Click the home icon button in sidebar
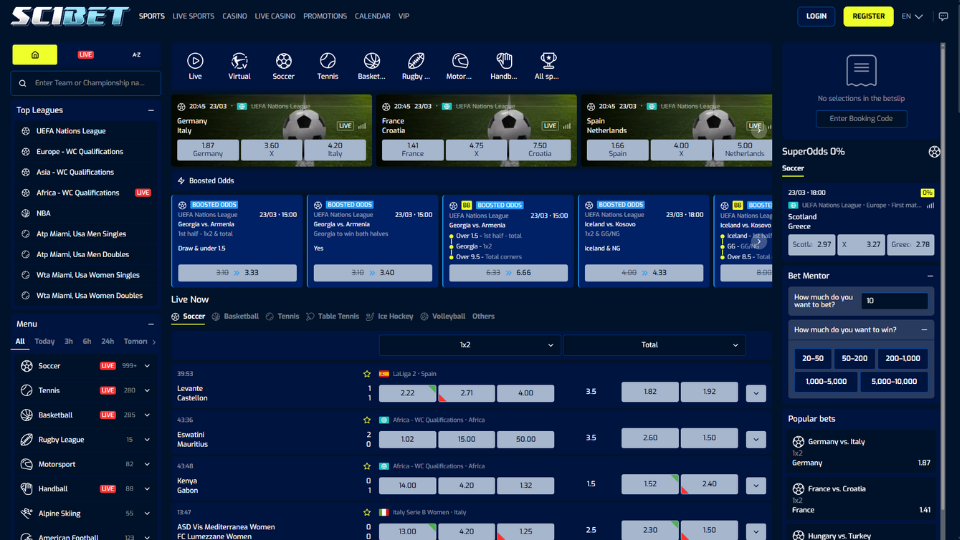Screen dimensions: 960x540 tap(35, 54)
